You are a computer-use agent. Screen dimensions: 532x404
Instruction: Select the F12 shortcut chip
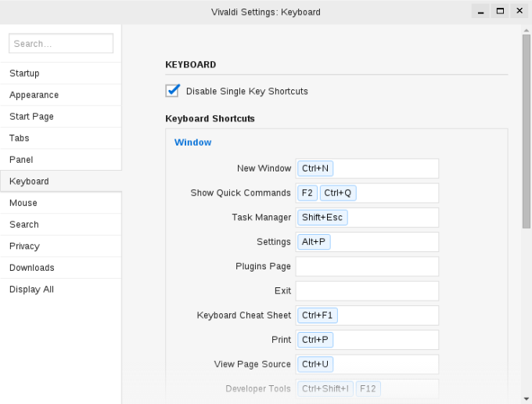(x=368, y=388)
